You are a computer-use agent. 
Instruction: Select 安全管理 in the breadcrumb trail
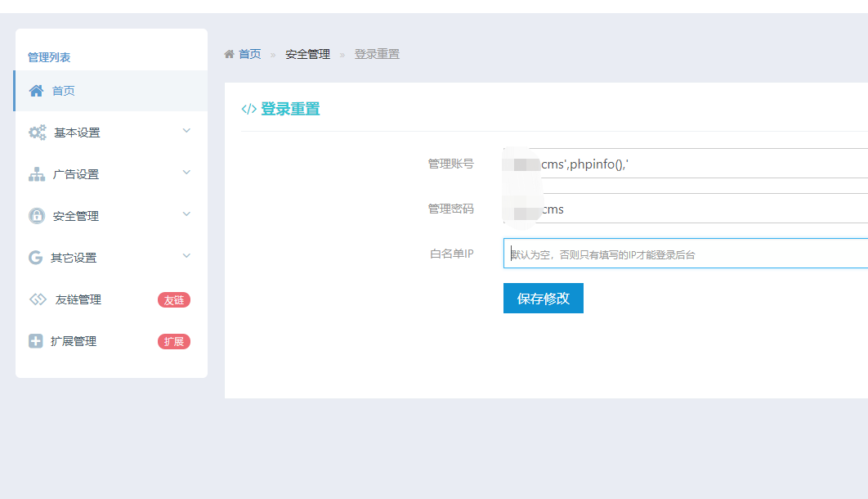point(306,54)
